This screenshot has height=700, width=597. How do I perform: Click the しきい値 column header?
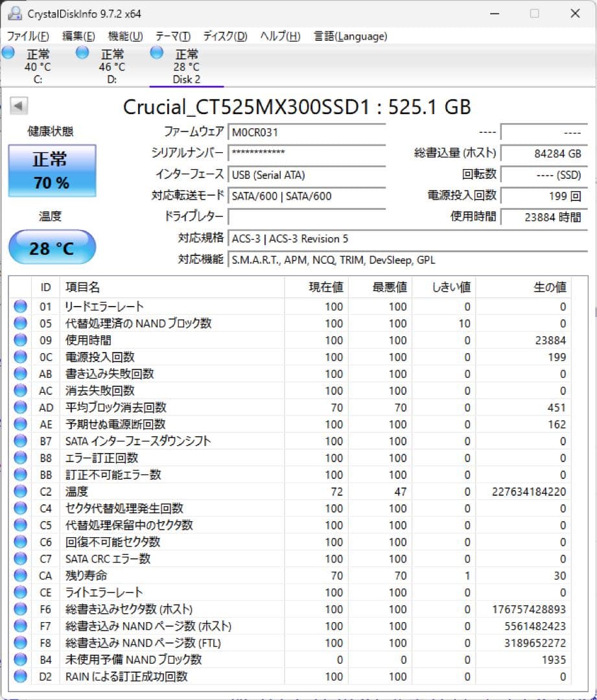click(x=444, y=287)
